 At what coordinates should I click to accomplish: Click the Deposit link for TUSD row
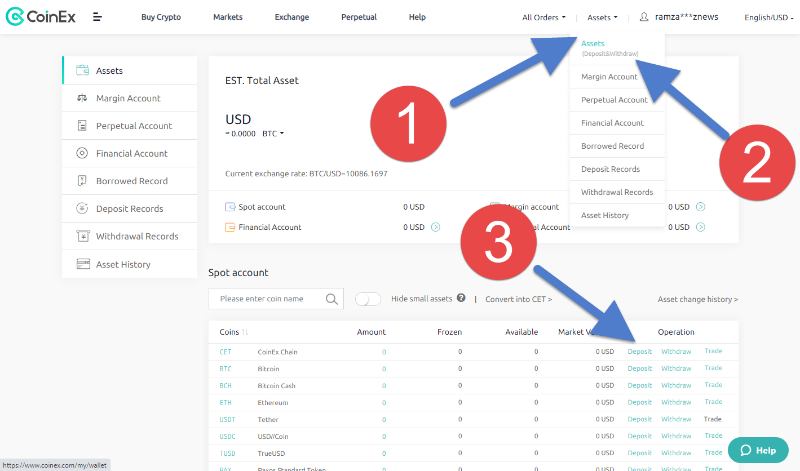(640, 453)
